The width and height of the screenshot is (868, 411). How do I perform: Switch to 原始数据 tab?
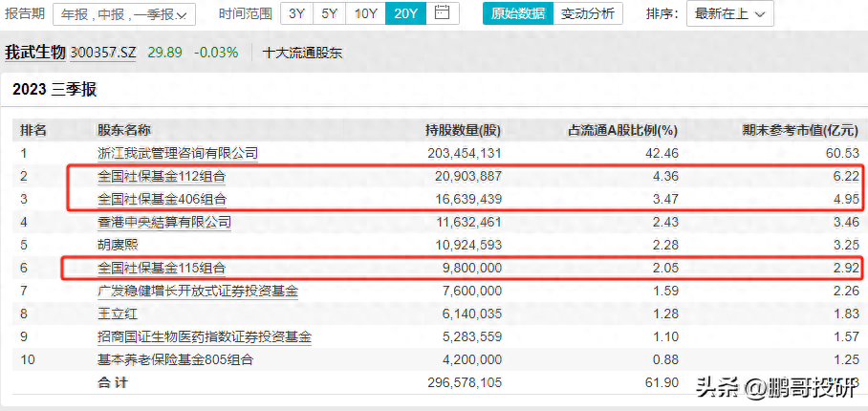518,13
